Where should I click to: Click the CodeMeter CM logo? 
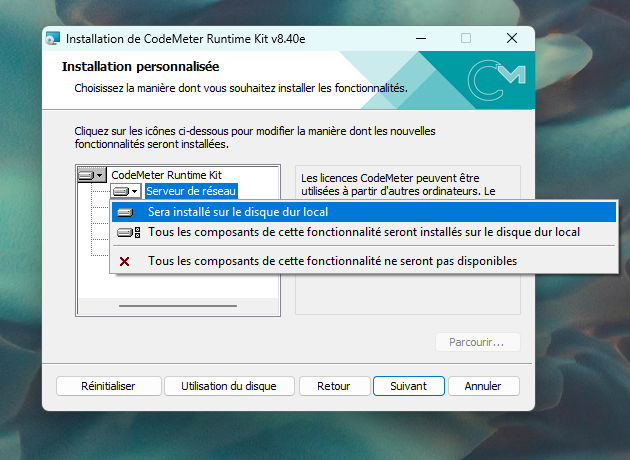[x=496, y=80]
